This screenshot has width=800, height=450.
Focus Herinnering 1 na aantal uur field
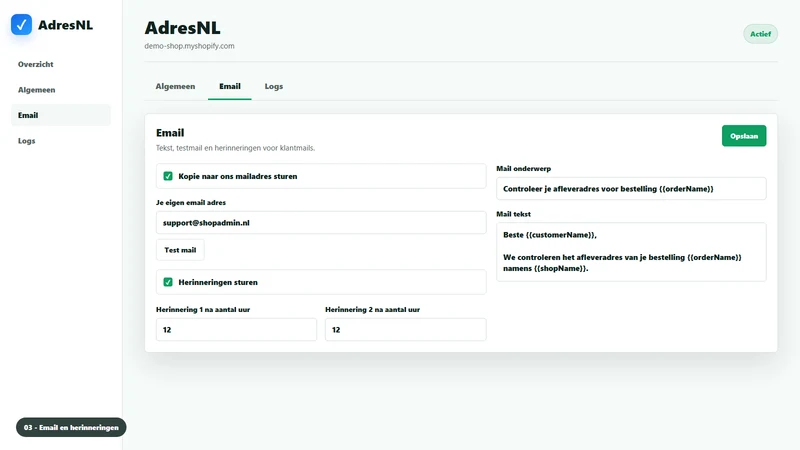[236, 330]
